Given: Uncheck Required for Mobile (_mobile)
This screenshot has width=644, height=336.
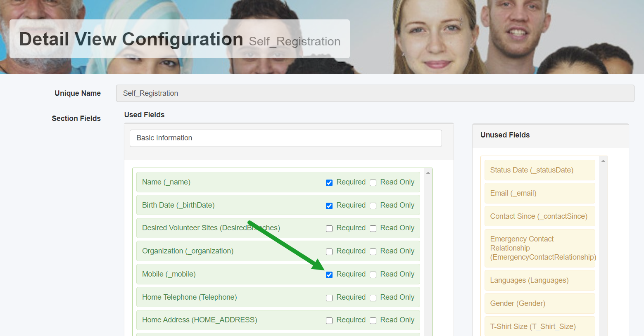Looking at the screenshot, I should point(329,275).
